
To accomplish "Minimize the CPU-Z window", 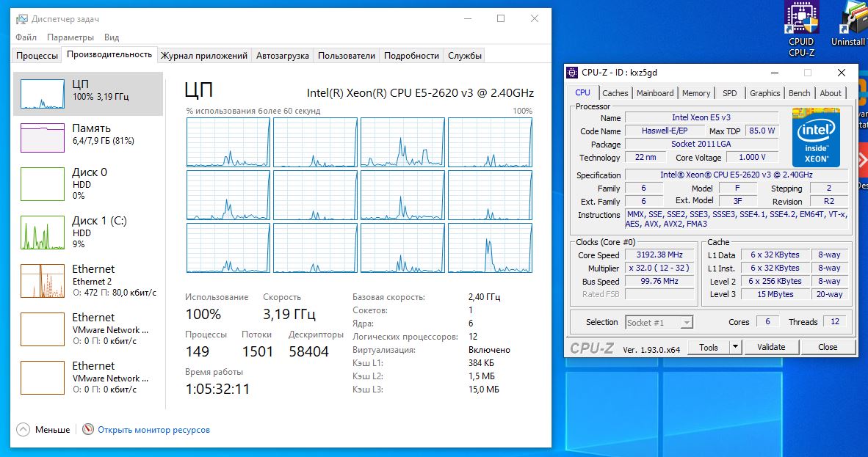I will tap(775, 73).
